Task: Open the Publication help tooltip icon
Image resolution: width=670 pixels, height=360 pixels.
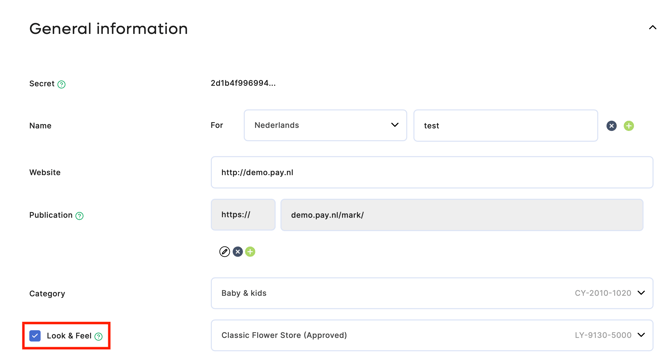Action: (x=79, y=216)
